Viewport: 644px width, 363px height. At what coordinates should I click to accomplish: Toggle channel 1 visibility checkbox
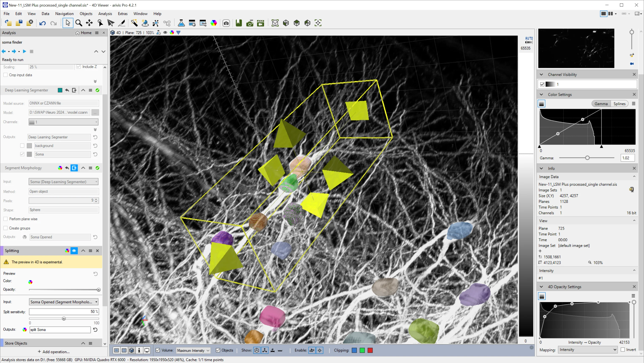pyautogui.click(x=542, y=84)
